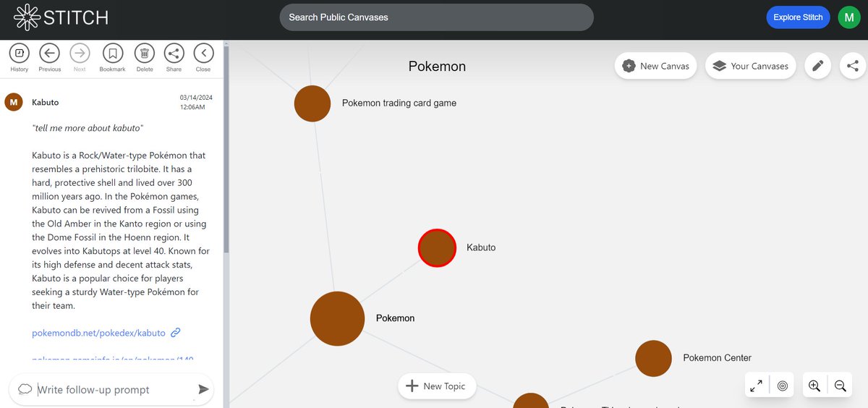This screenshot has height=408, width=868.
Task: Select the Pokemon trading card game node
Action: (x=312, y=103)
